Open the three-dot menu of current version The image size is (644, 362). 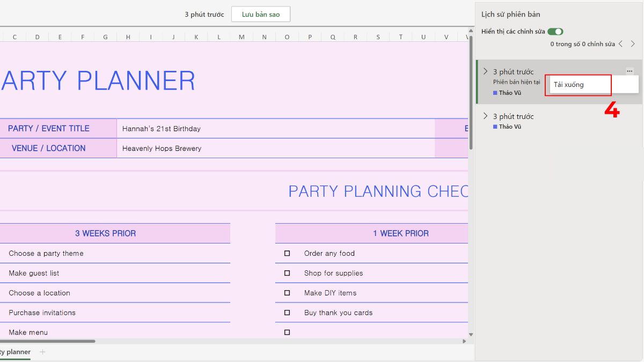[x=630, y=71]
